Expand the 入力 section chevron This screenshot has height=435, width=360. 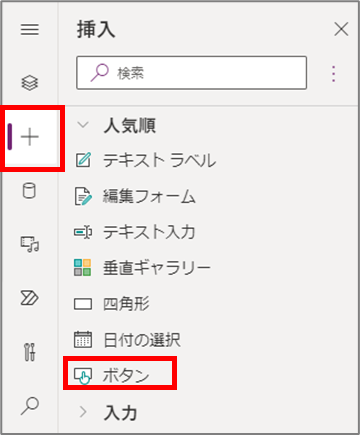coord(83,412)
